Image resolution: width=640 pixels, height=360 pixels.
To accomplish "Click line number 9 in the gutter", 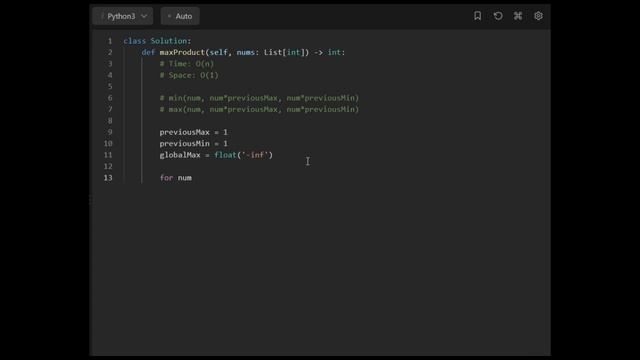I will point(110,132).
